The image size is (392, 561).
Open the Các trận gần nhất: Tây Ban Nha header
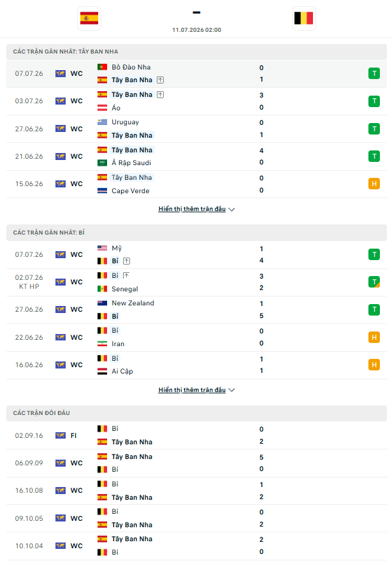(196, 52)
